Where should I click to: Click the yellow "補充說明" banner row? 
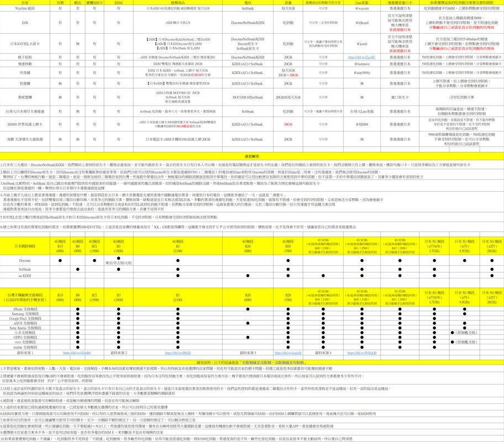point(252,362)
